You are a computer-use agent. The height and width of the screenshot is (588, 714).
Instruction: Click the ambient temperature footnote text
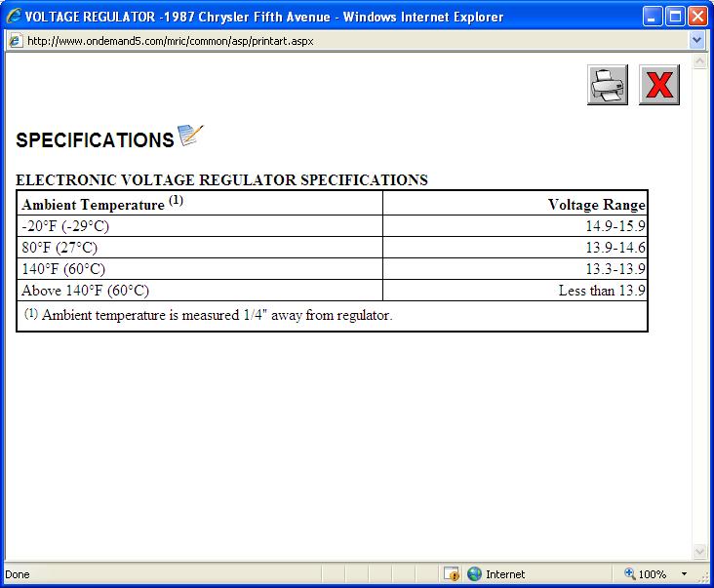[208, 315]
